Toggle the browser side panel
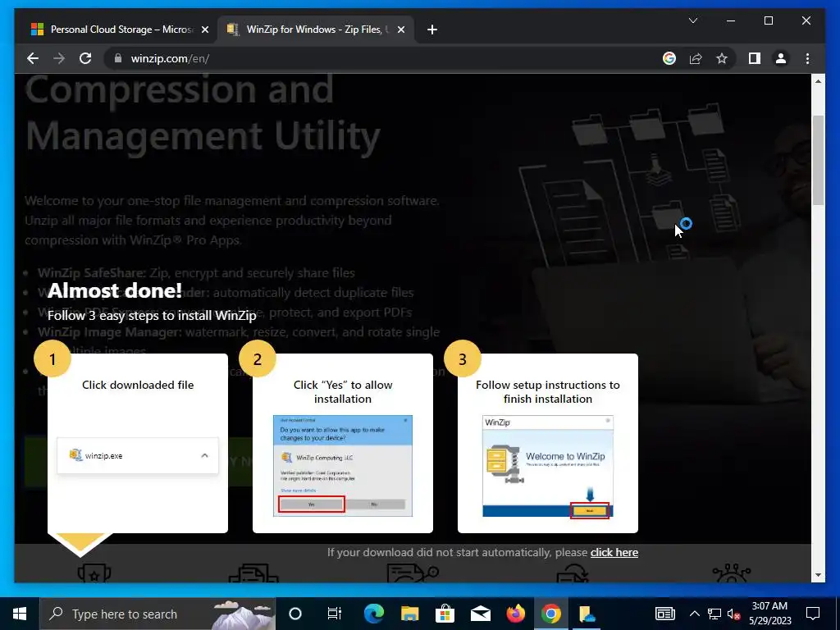 tap(755, 58)
